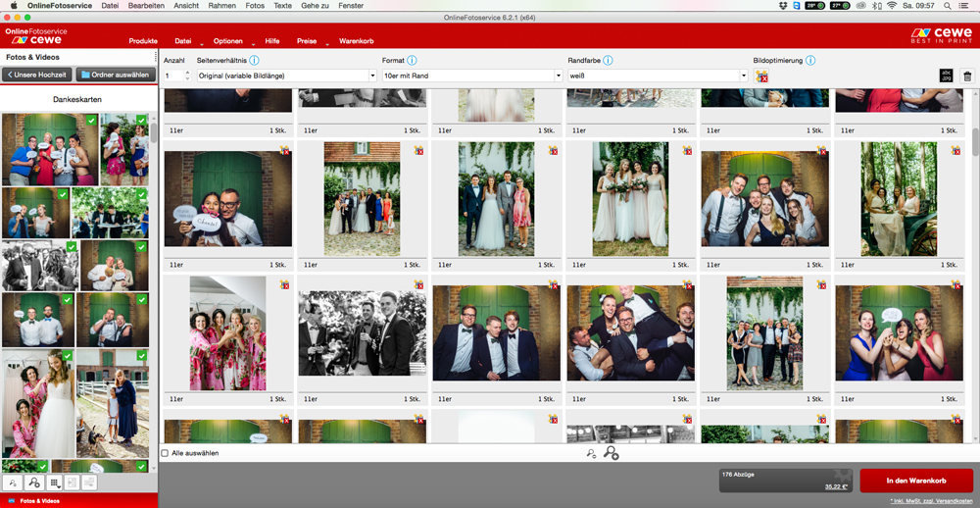Screen dimensions: 980x508
Task: Select woman in blue dress photobooth photo
Action: click(x=899, y=332)
